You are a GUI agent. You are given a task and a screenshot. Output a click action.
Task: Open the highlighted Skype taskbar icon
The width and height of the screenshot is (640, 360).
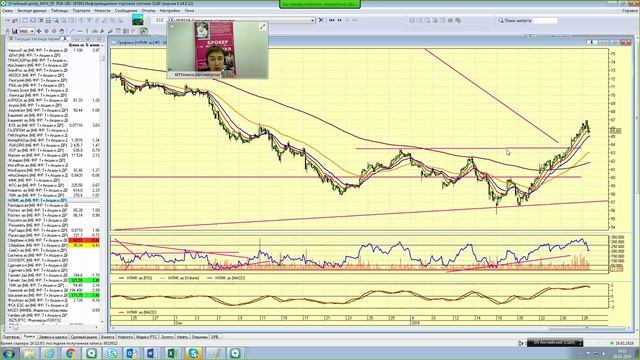click(193, 353)
